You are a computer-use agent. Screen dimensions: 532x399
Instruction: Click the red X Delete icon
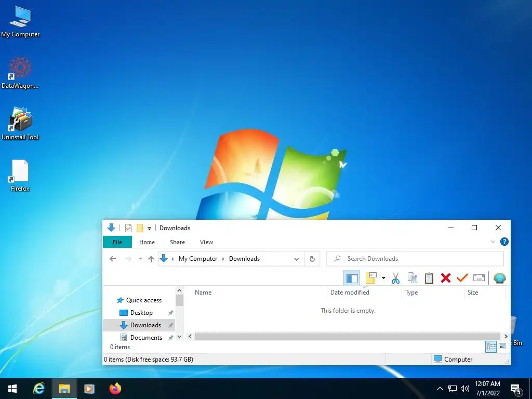tap(445, 278)
